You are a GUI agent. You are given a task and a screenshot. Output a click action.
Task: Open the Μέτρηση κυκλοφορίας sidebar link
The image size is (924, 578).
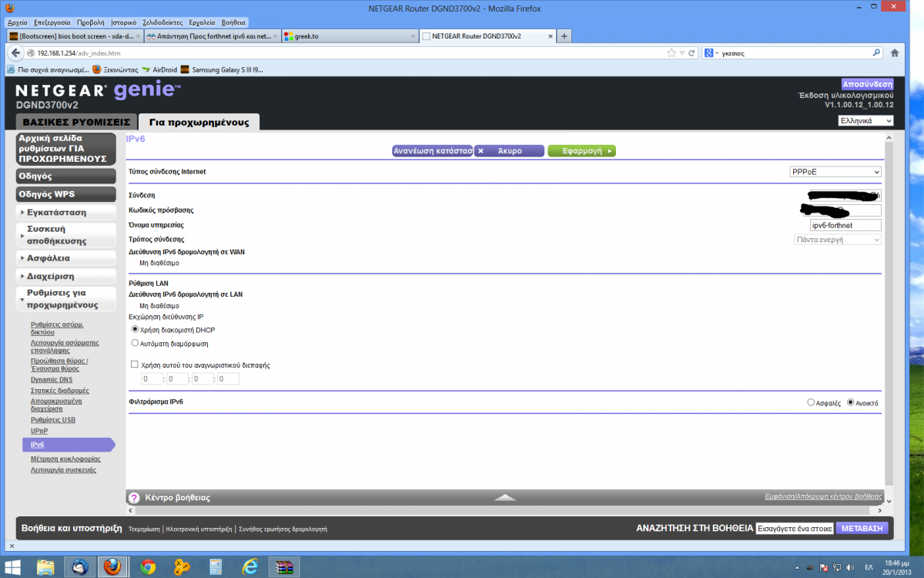point(65,459)
